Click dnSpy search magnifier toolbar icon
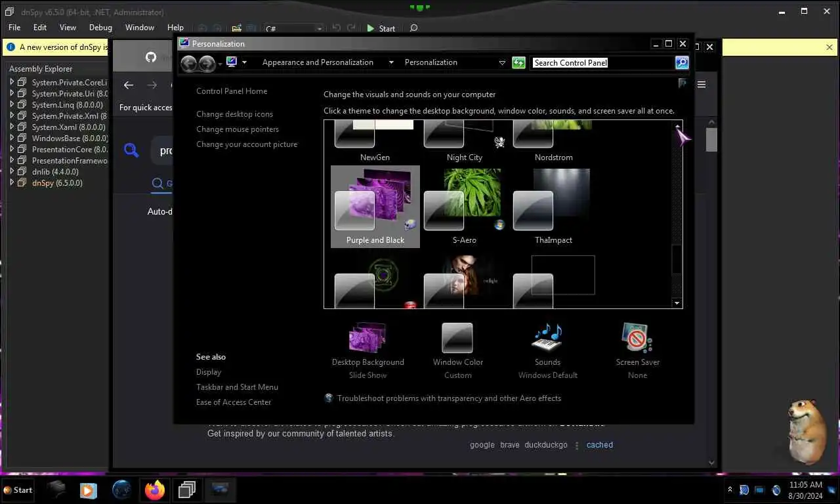 413,28
